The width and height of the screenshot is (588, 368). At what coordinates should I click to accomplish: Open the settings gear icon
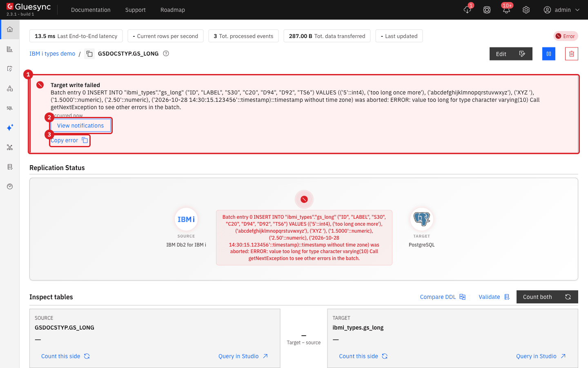tap(526, 10)
